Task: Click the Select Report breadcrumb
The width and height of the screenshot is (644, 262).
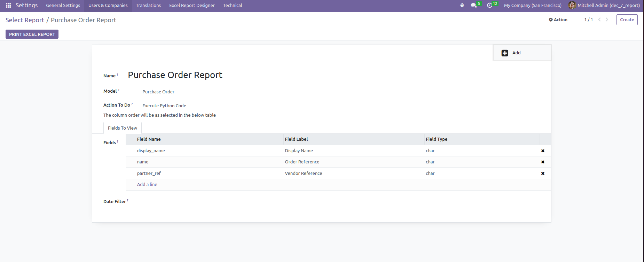Action: [x=25, y=20]
